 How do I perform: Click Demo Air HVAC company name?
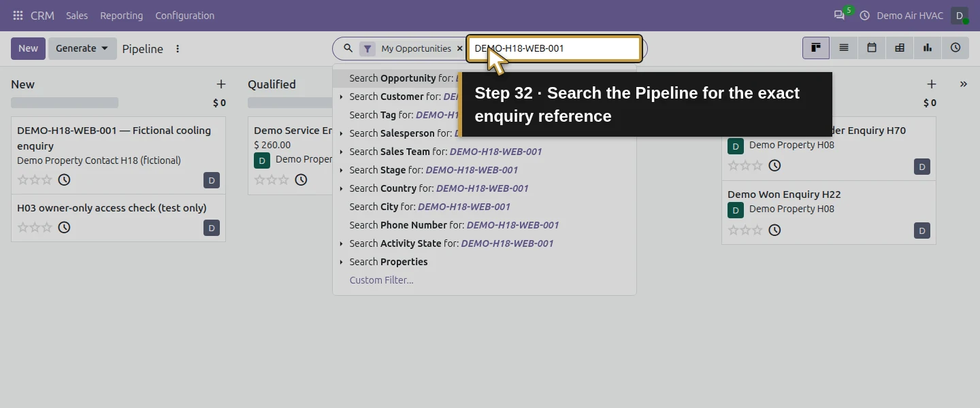pos(910,16)
